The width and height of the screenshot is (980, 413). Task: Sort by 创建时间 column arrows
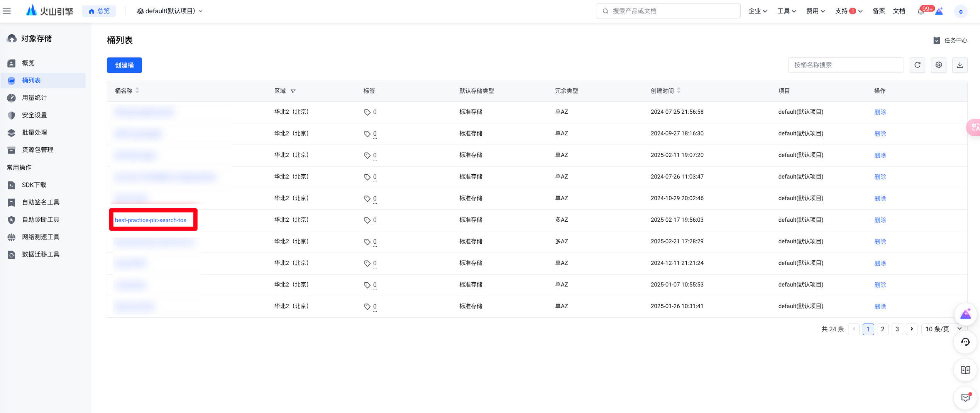(679, 91)
